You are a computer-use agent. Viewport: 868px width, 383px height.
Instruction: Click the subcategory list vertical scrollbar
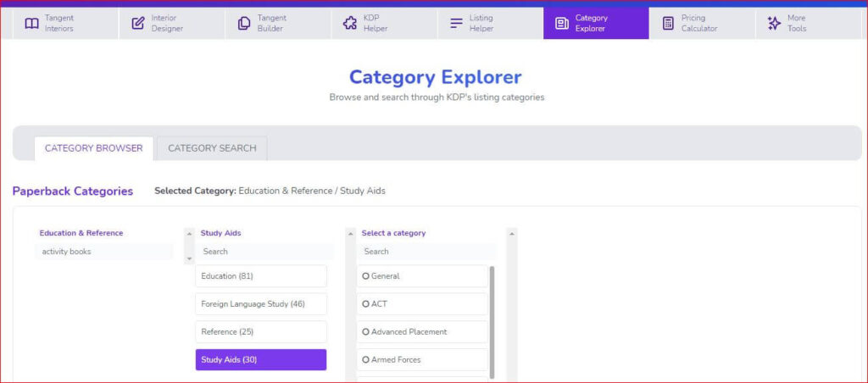point(492,322)
